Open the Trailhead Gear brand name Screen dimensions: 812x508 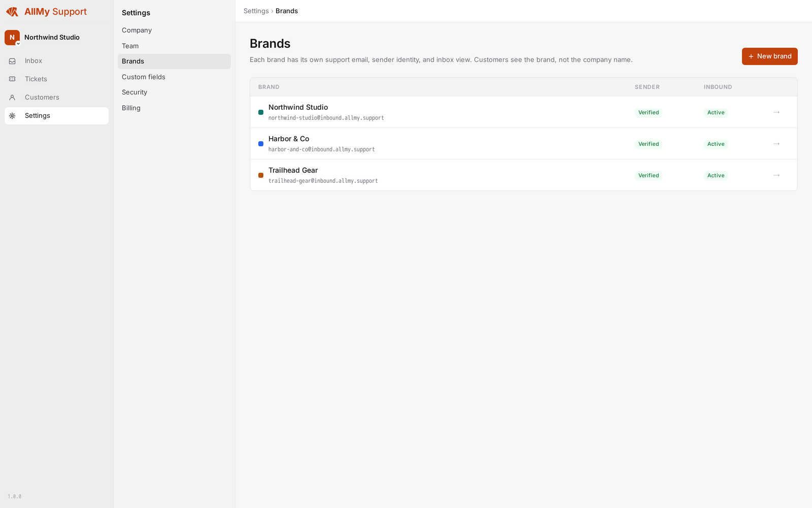(293, 170)
